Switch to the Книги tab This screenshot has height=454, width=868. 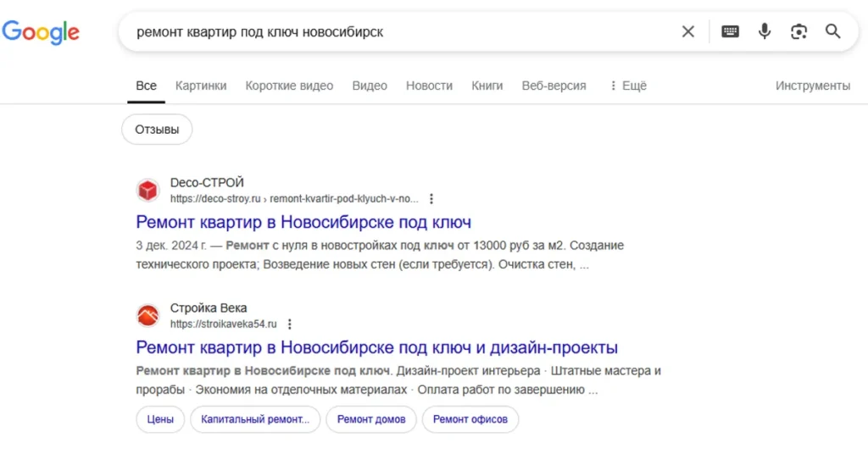click(x=487, y=86)
